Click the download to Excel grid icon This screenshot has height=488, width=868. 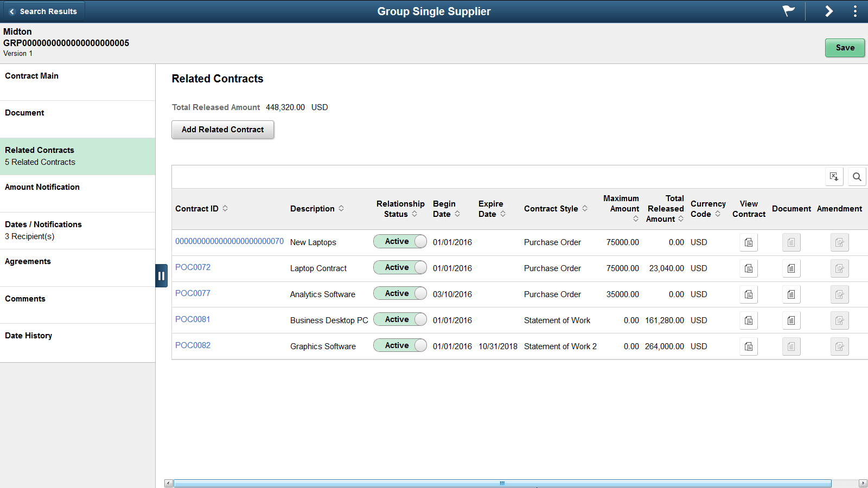point(834,176)
